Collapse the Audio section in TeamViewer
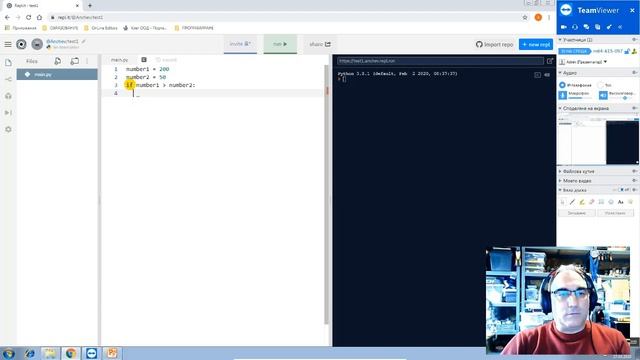This screenshot has width=640, height=360. pos(560,73)
